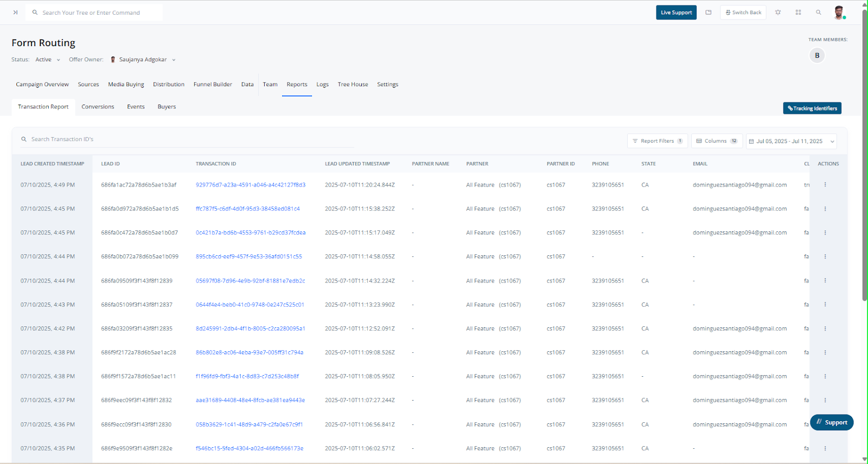Open the apps grid icon
This screenshot has width=868, height=464.
click(798, 12)
